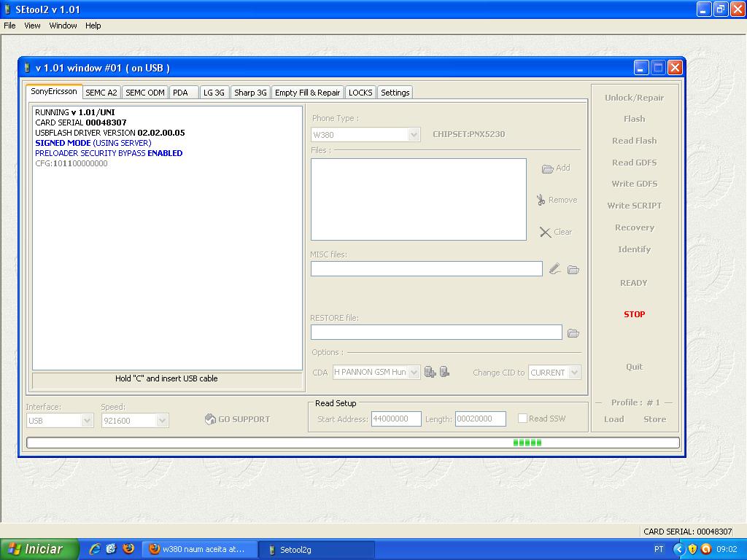This screenshot has height=560, width=747.
Task: Click the Setool2g taskbar button
Action: pyautogui.click(x=317, y=550)
